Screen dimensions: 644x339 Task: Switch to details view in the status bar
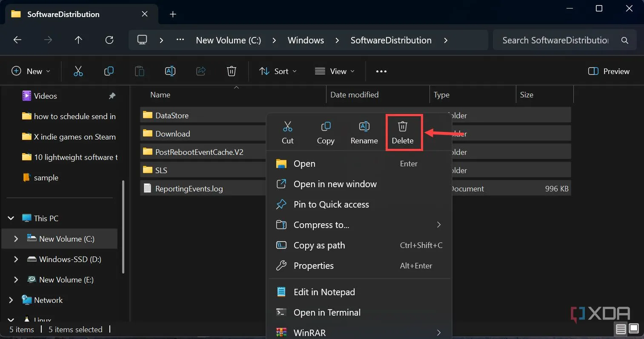pos(621,329)
